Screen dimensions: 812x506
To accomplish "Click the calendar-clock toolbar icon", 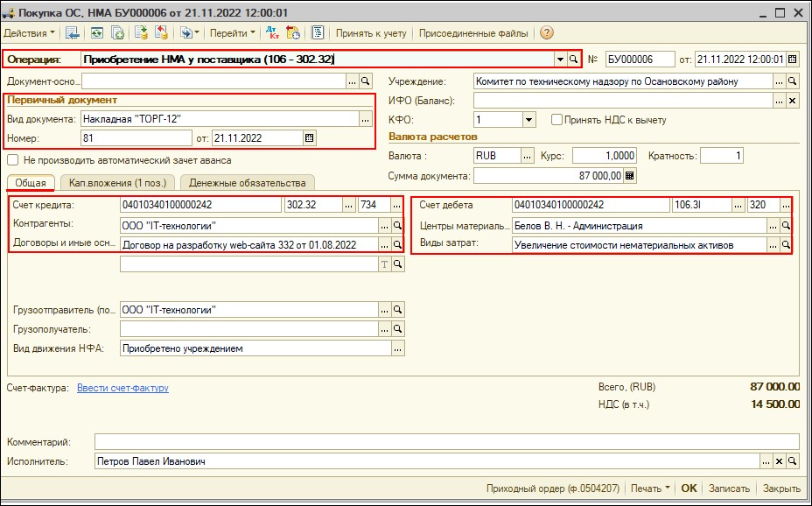I will tap(293, 33).
